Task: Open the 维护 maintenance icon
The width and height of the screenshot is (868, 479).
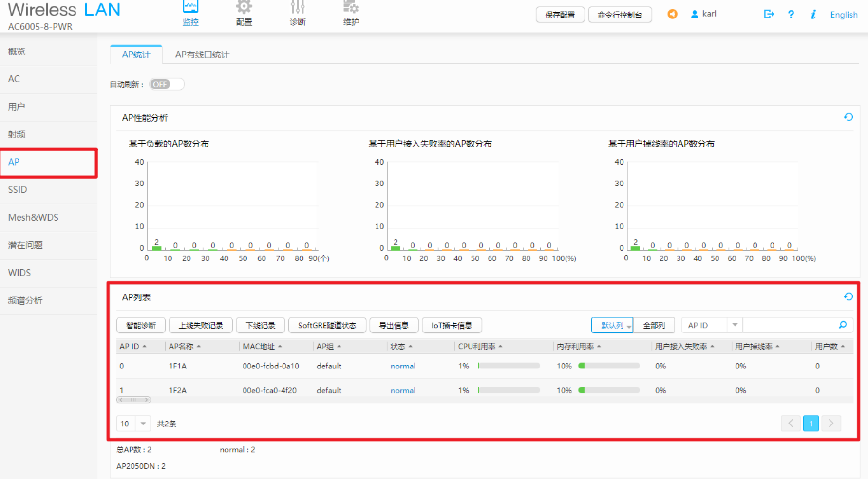Action: (x=351, y=7)
